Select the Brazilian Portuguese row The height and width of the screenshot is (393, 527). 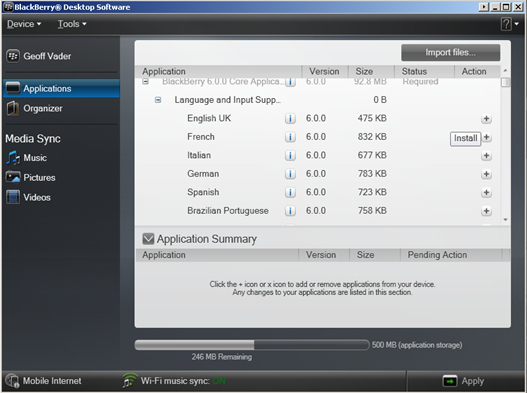[318, 211]
